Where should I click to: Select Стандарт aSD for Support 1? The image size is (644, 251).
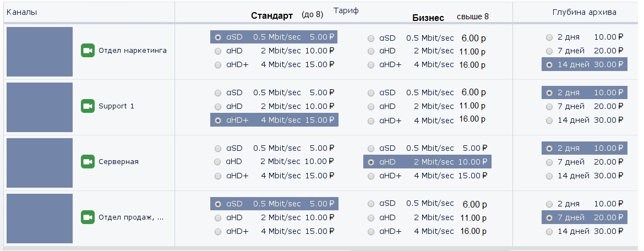coord(219,93)
